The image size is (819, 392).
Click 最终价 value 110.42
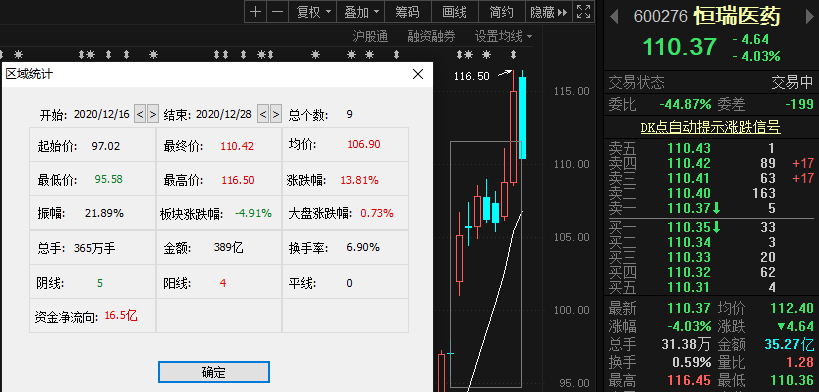point(237,146)
